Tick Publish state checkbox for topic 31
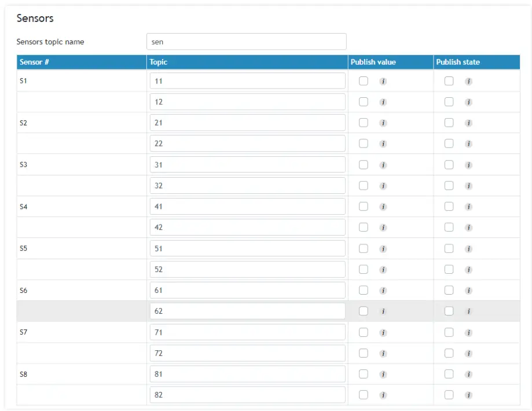Viewport: 532px width, 411px height. tap(449, 164)
